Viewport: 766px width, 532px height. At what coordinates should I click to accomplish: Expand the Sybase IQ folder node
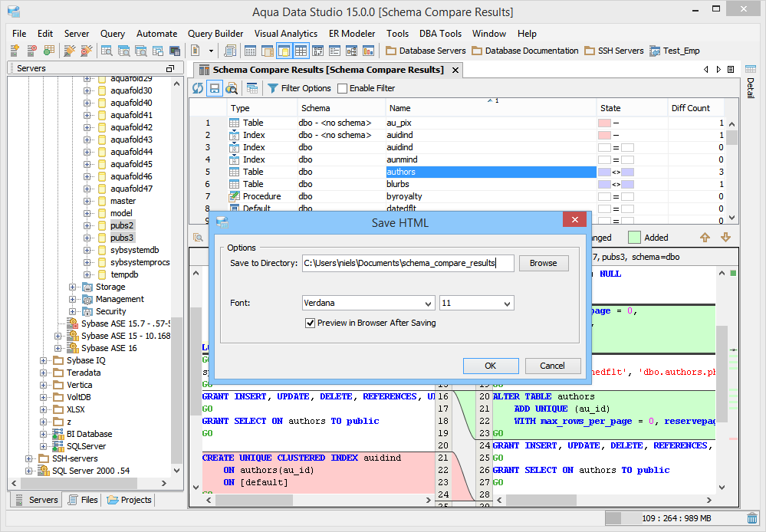click(x=43, y=360)
